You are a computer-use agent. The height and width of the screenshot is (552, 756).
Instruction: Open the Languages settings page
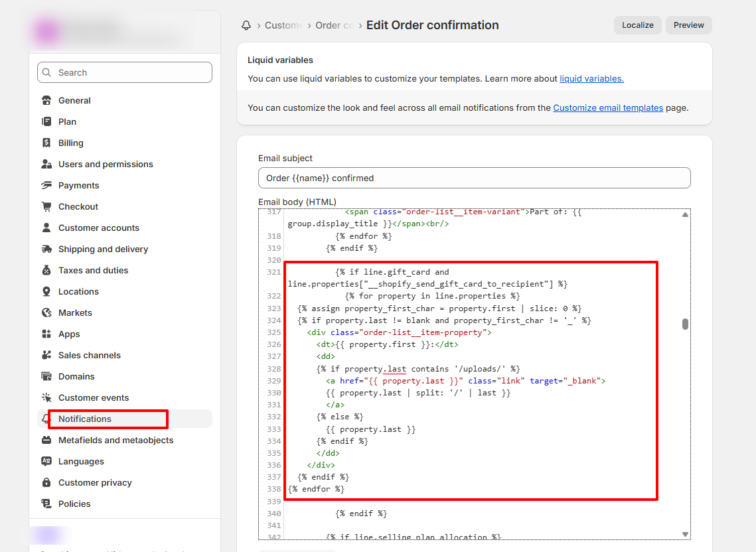81,462
